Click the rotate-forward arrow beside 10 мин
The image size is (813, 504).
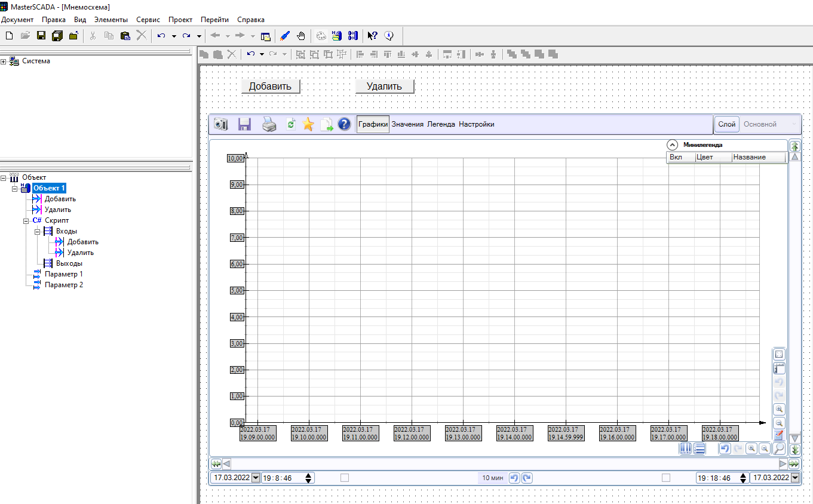(x=527, y=478)
